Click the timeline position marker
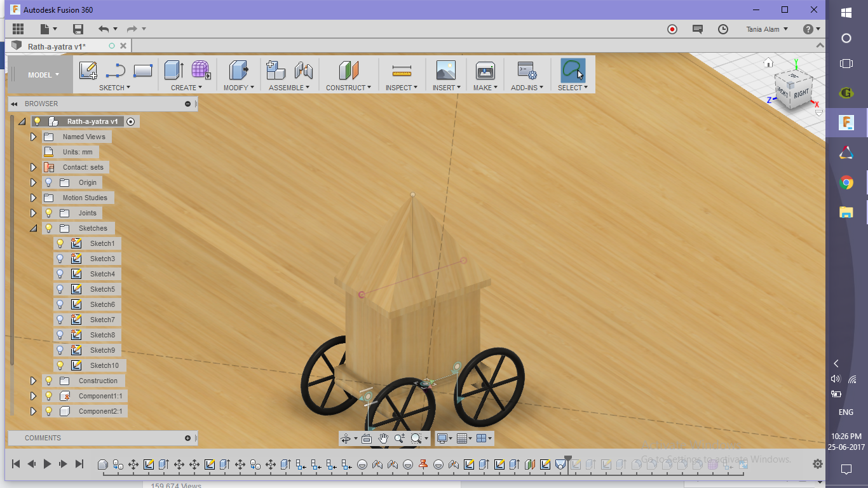The image size is (868, 488). tap(567, 460)
